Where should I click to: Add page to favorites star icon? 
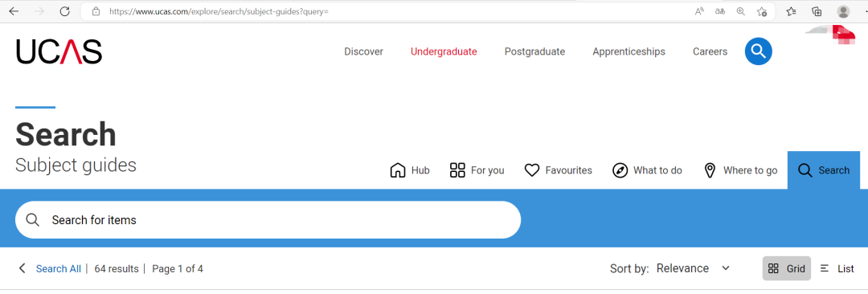click(762, 11)
